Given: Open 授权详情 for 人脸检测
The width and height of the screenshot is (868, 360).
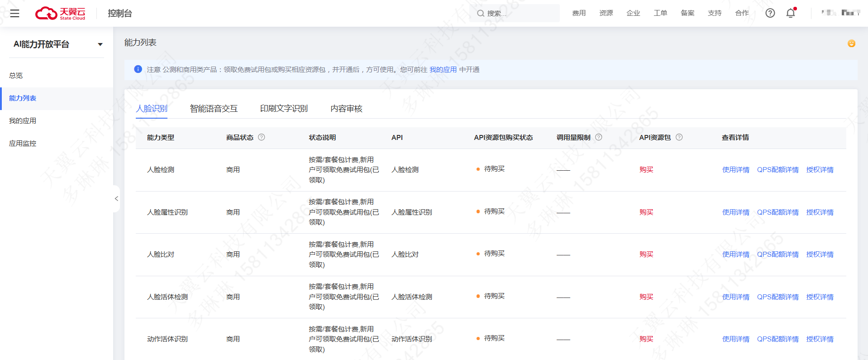Looking at the screenshot, I should point(820,170).
